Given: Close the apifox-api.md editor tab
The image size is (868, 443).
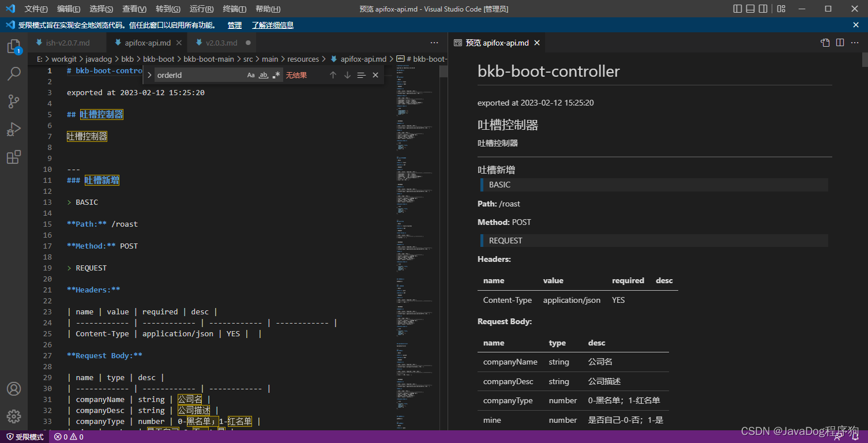Looking at the screenshot, I should click(x=179, y=43).
